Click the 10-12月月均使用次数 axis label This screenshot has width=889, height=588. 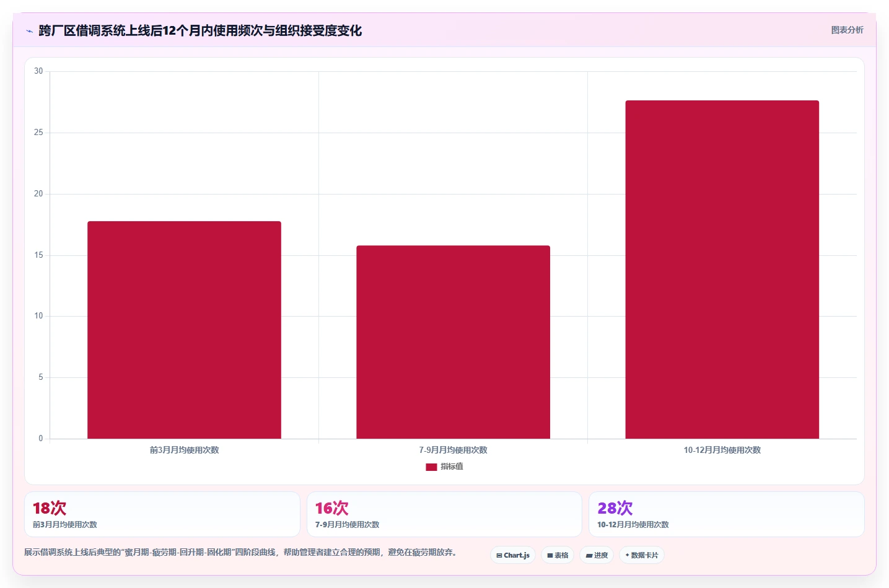[x=722, y=450]
